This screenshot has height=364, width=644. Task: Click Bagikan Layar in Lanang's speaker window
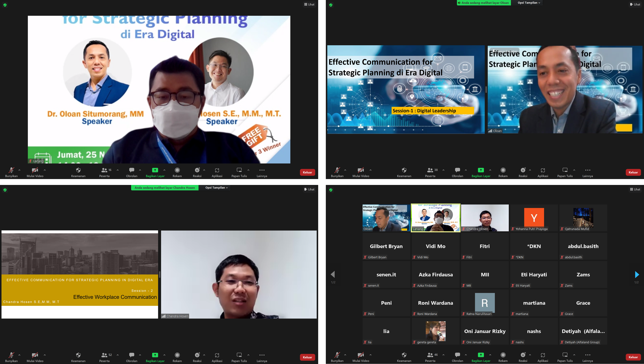[x=155, y=172]
